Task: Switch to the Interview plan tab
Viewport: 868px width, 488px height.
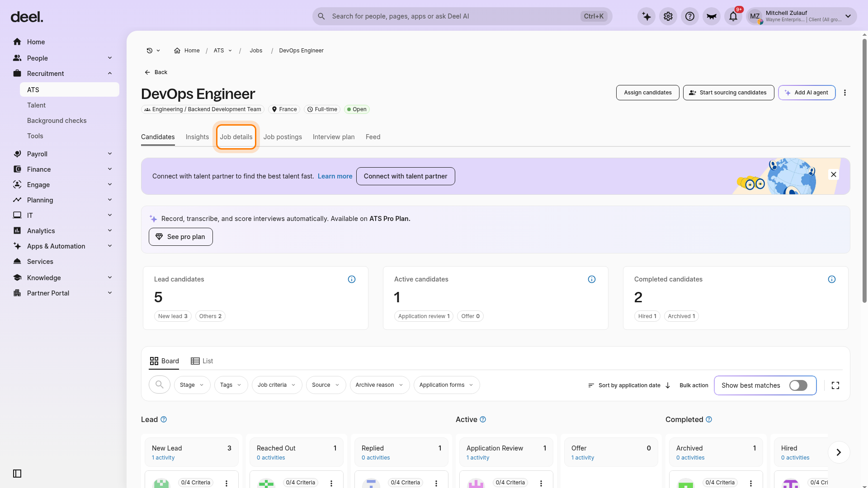Action: (334, 137)
